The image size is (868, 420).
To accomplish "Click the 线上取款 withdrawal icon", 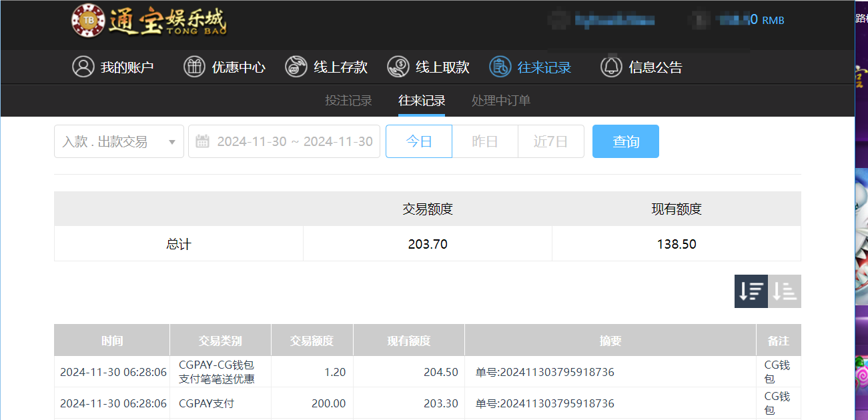I will click(x=398, y=67).
